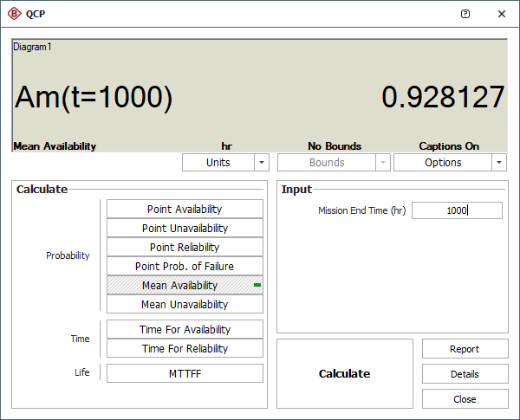Choose Time For Reliability
This screenshot has height=420, width=520.
click(x=185, y=348)
